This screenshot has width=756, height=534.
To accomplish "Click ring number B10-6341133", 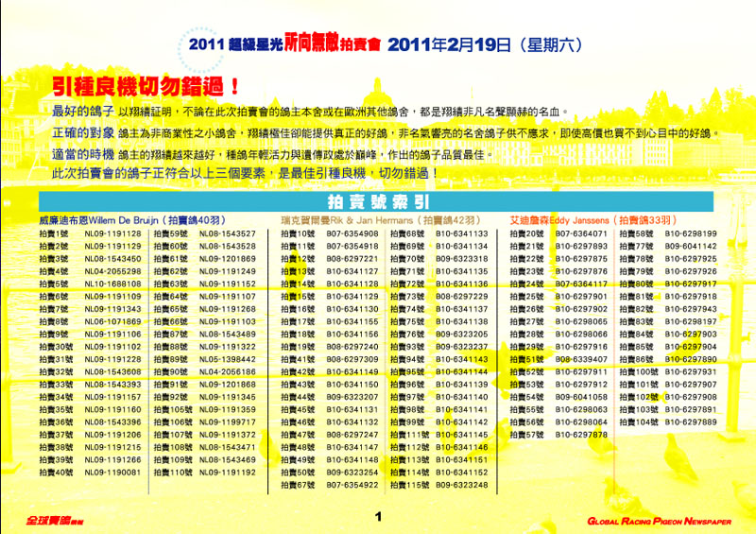I will tap(462, 233).
